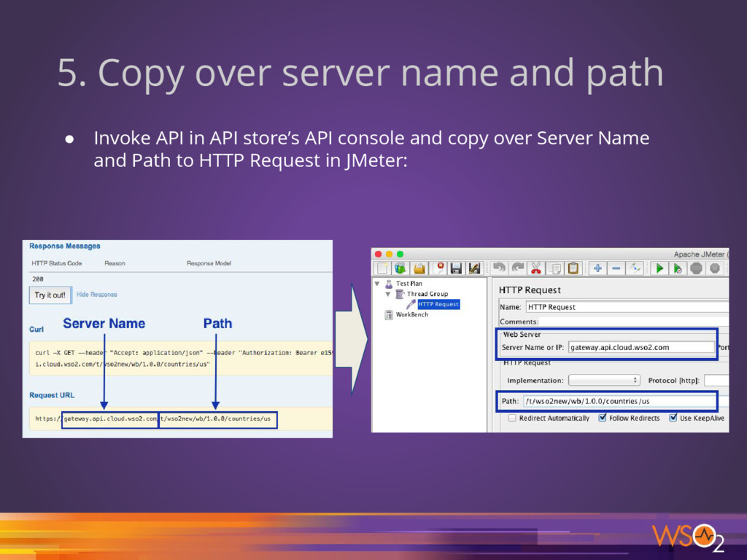Image resolution: width=747 pixels, height=560 pixels.
Task: Click the Reason column header
Action: coord(115,263)
